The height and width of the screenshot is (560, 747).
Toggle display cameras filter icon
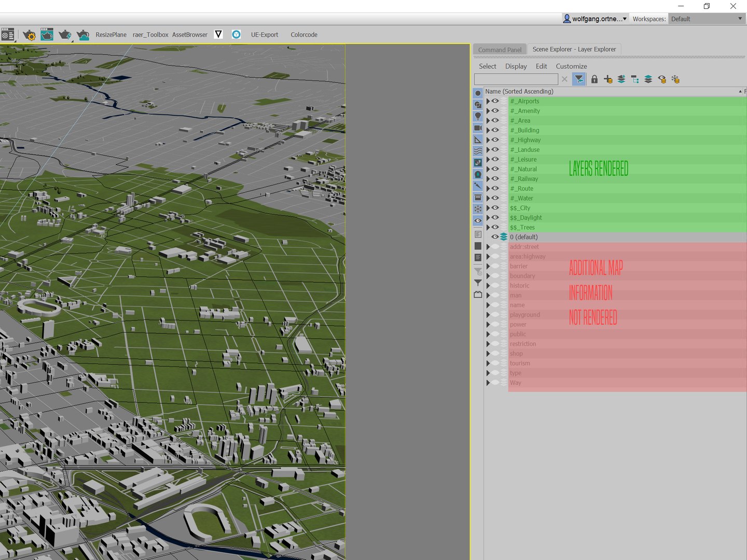[478, 128]
